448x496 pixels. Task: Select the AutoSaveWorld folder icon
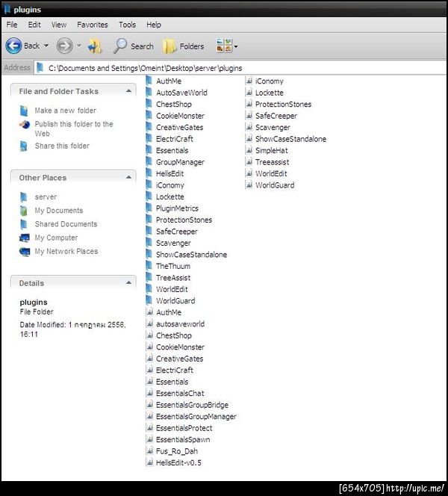pyautogui.click(x=149, y=92)
